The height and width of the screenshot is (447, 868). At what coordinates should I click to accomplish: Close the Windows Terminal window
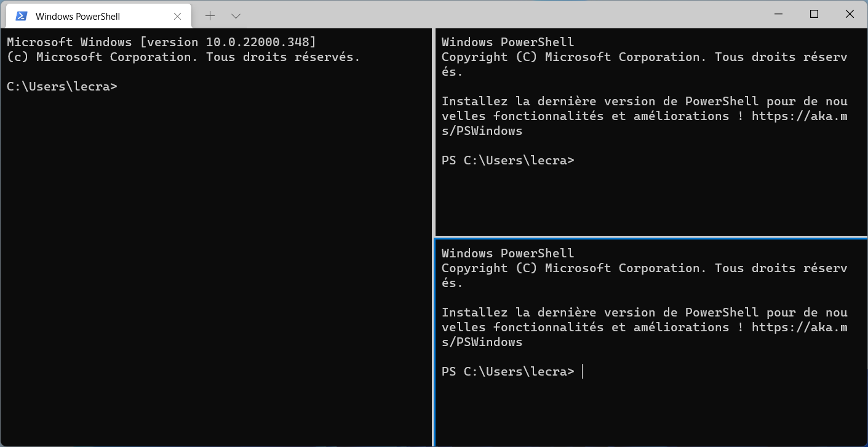point(849,14)
